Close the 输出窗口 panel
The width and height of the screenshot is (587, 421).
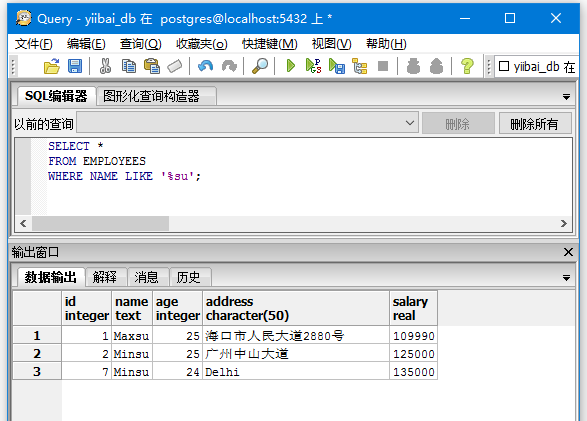tap(568, 252)
